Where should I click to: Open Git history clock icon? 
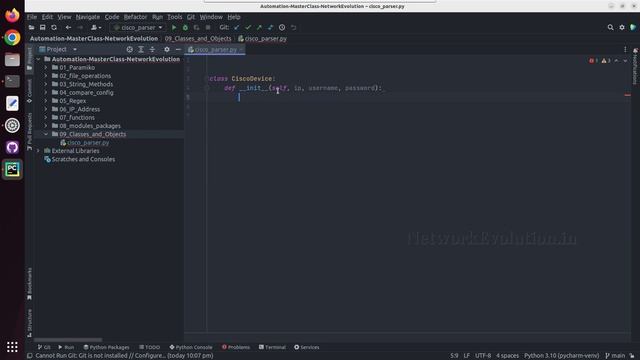click(282, 27)
